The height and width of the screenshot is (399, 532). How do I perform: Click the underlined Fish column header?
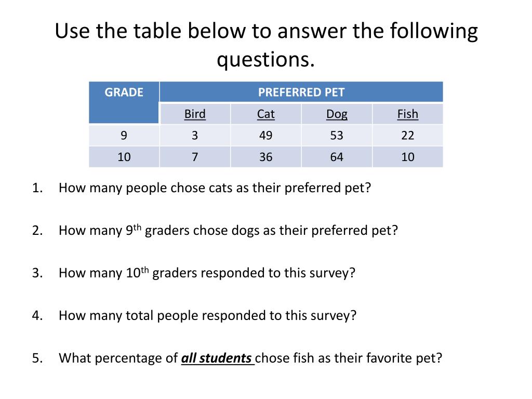[407, 114]
